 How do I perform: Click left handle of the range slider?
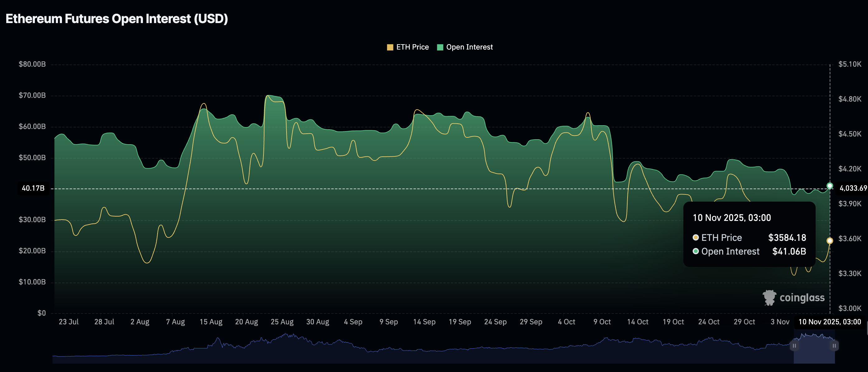pos(794,346)
